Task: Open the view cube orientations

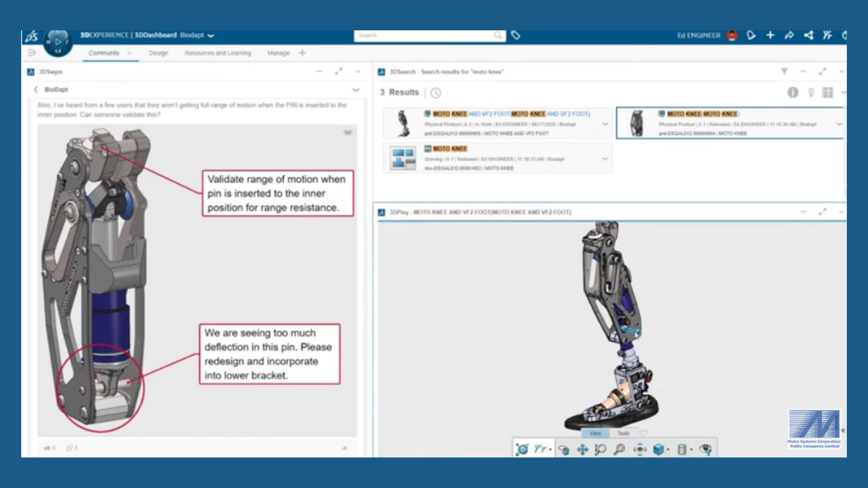Action: coord(660,449)
